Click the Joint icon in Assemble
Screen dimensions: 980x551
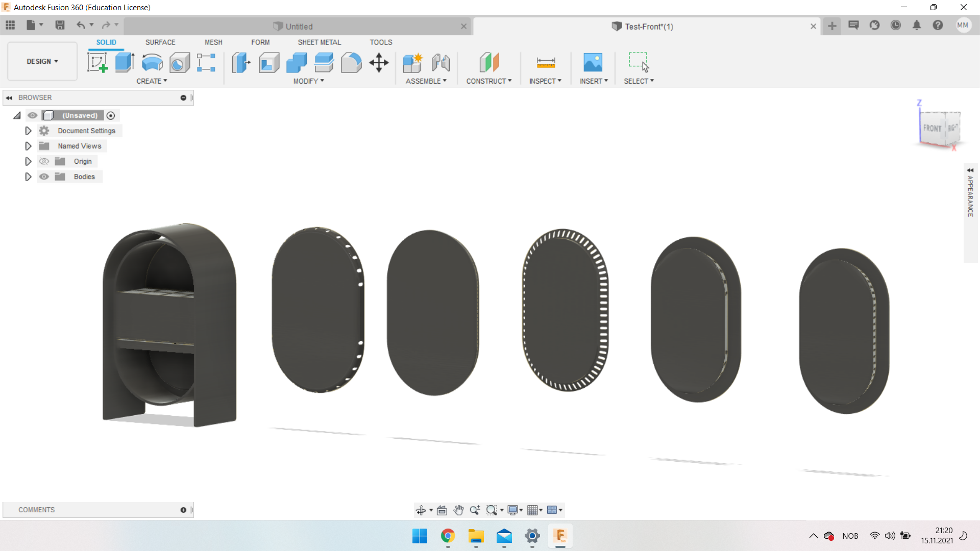pyautogui.click(x=440, y=63)
